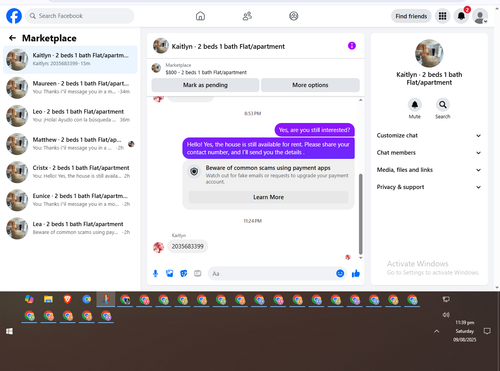The width and height of the screenshot is (500, 371).
Task: Choose a GIF icon in composer
Action: [198, 274]
